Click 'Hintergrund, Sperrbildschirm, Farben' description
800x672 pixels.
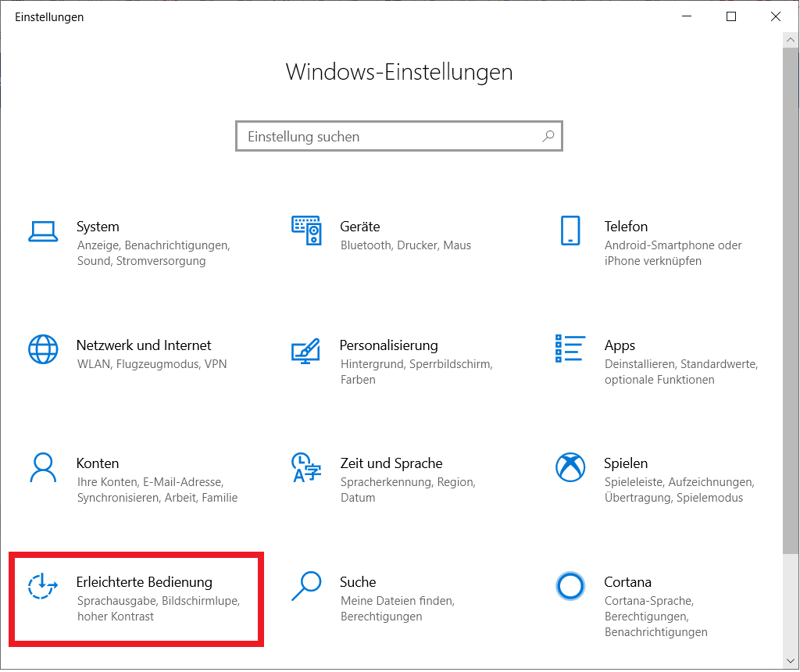[x=416, y=372]
